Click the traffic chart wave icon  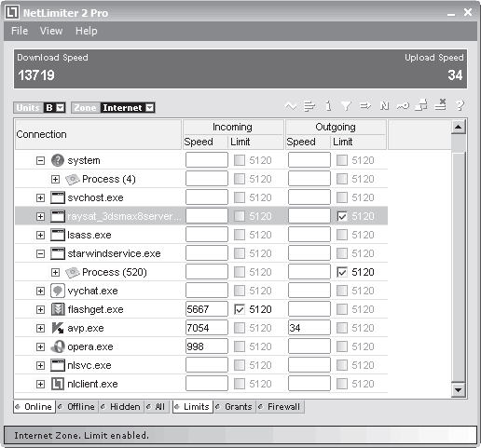[x=291, y=106]
